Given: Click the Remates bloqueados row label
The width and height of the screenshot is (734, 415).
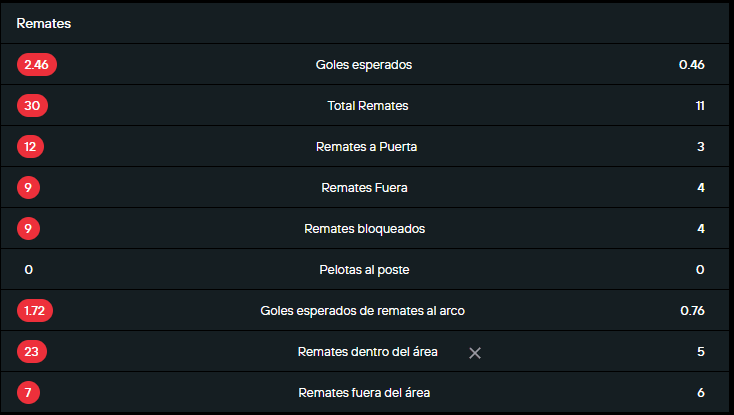Looking at the screenshot, I should (x=364, y=229).
